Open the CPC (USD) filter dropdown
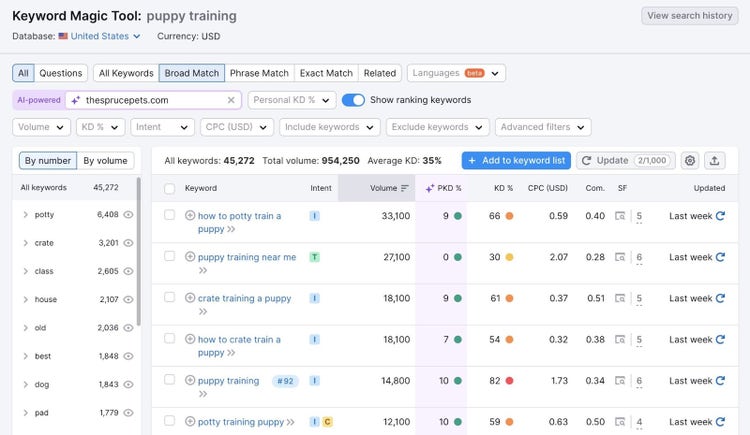 tap(237, 127)
